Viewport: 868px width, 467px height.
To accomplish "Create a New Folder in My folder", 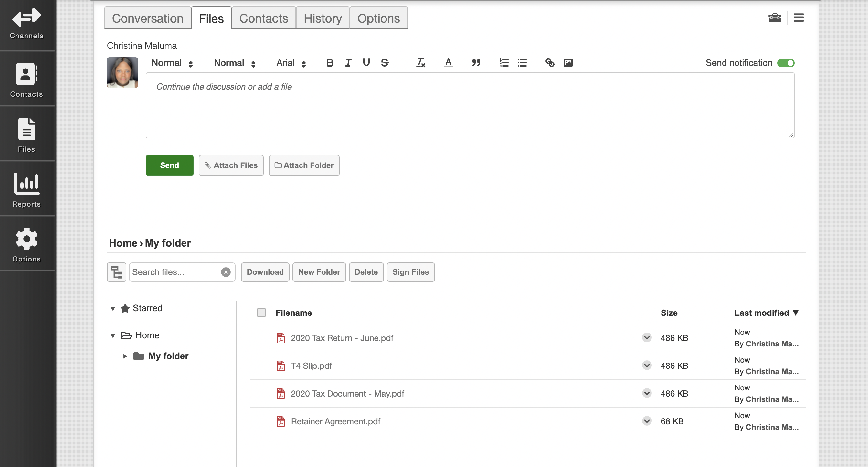I will [319, 272].
